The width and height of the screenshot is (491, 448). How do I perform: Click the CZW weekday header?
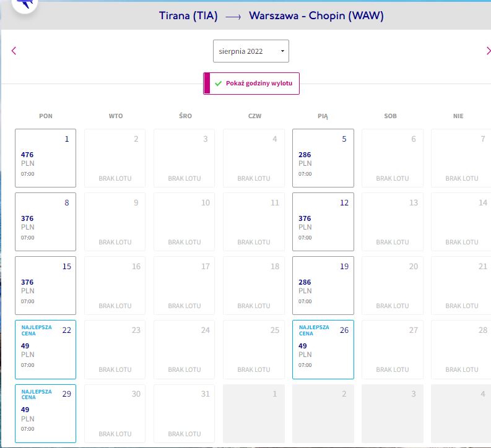point(254,116)
